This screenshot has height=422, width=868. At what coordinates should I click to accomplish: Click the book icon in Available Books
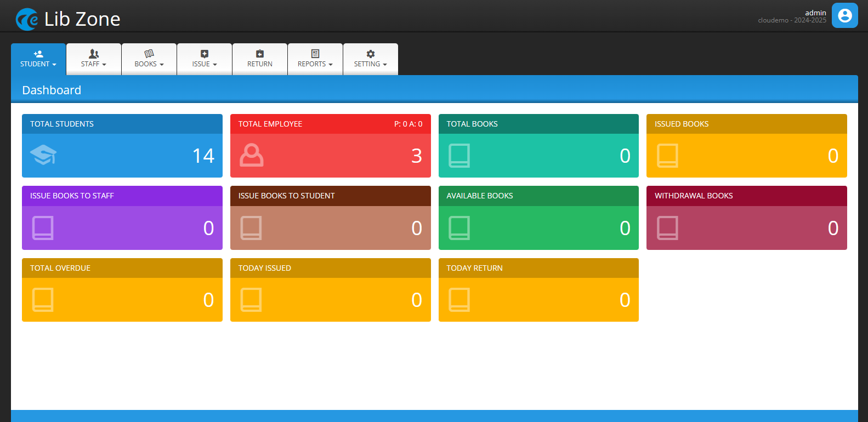[459, 228]
